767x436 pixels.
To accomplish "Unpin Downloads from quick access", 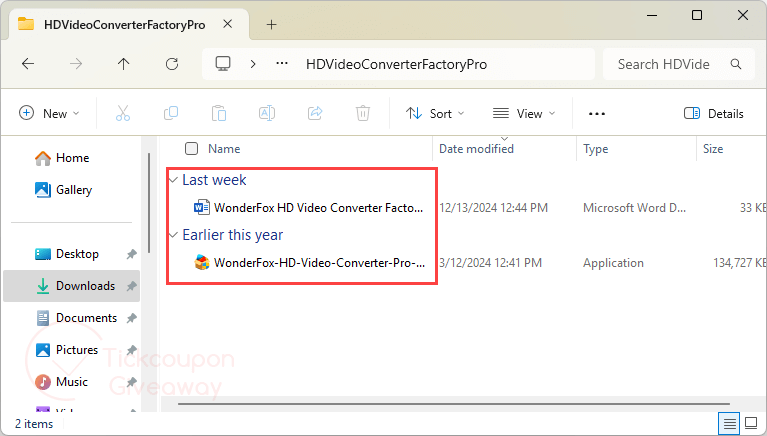I will point(132,286).
